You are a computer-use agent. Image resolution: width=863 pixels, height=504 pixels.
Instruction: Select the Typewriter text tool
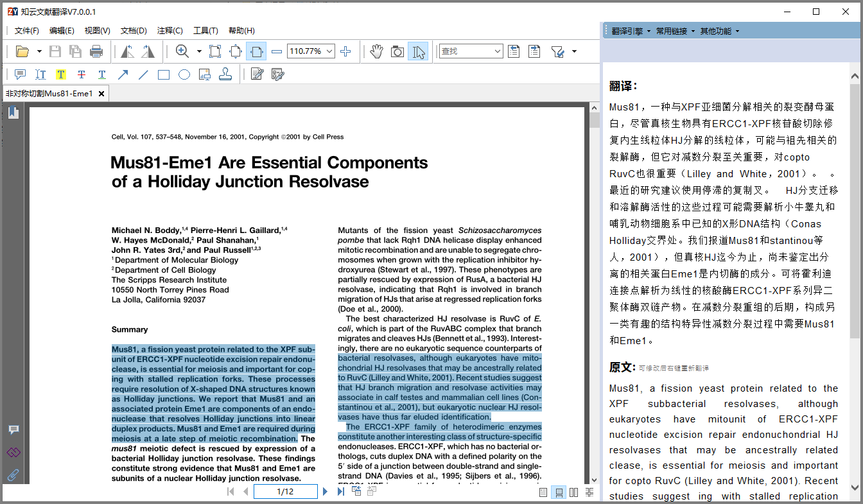40,74
